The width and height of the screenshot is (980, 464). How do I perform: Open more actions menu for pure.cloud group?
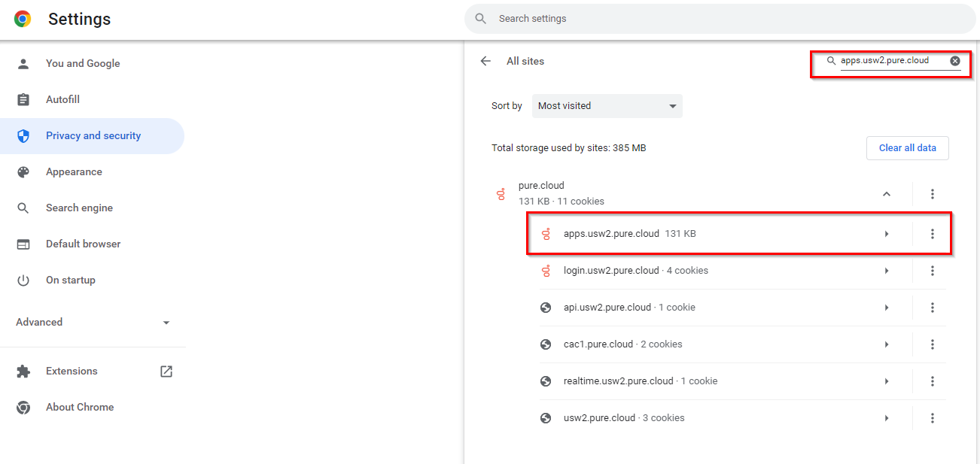[932, 194]
